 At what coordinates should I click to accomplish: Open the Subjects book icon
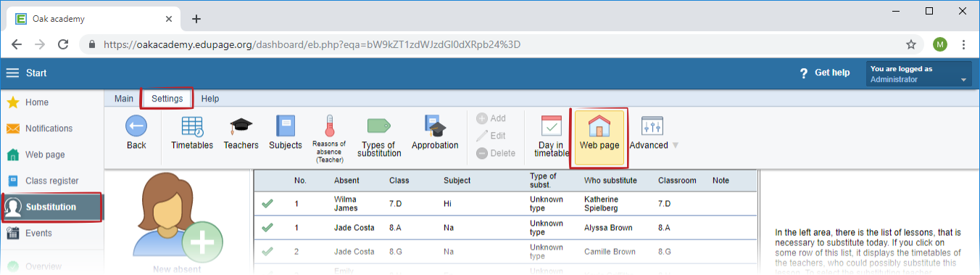tap(285, 126)
